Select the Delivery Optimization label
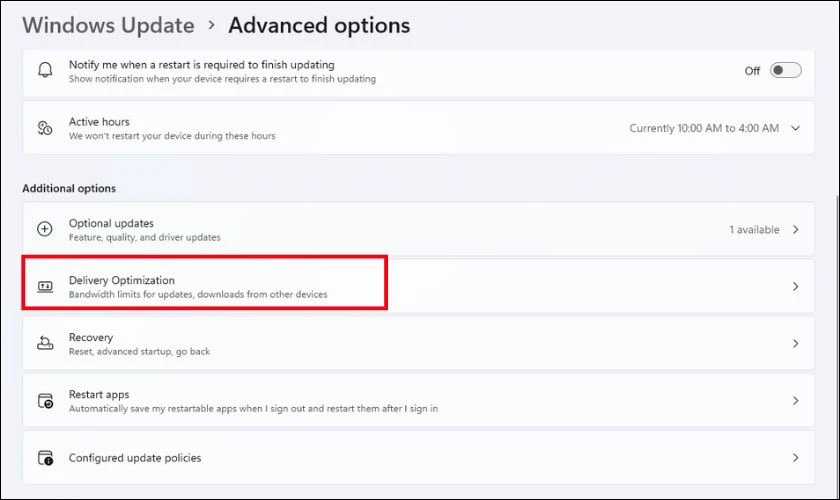The width and height of the screenshot is (840, 500). (122, 280)
